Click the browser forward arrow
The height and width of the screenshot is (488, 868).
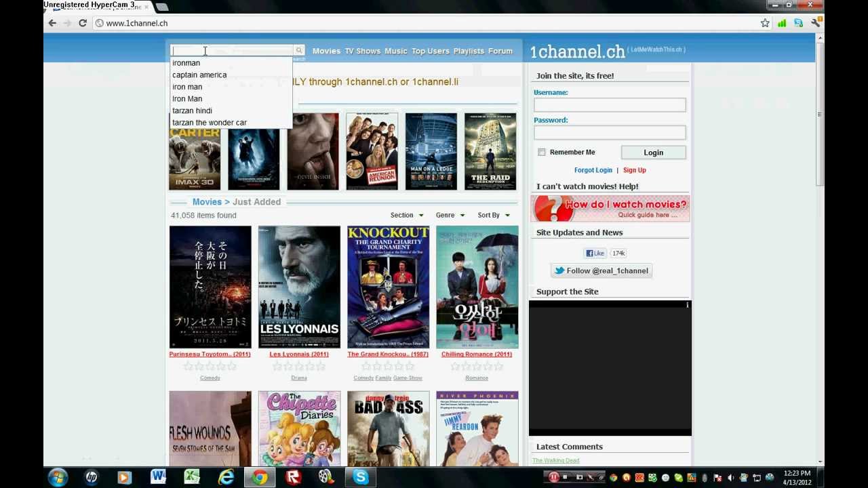(x=67, y=23)
